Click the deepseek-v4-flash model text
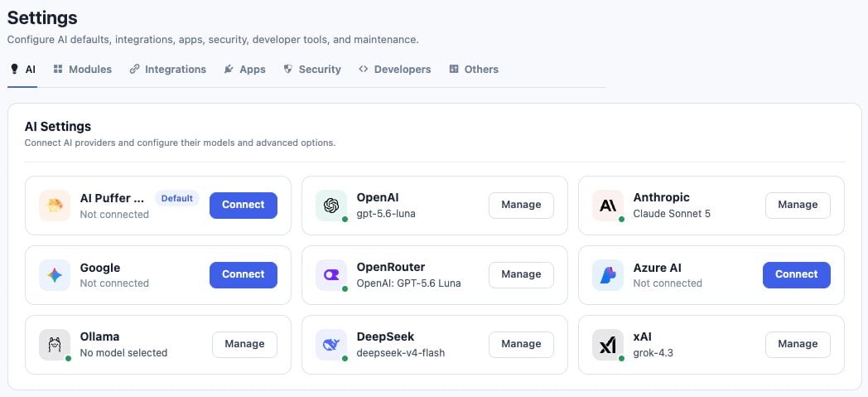Viewport: 868px width, 397px height. click(401, 353)
